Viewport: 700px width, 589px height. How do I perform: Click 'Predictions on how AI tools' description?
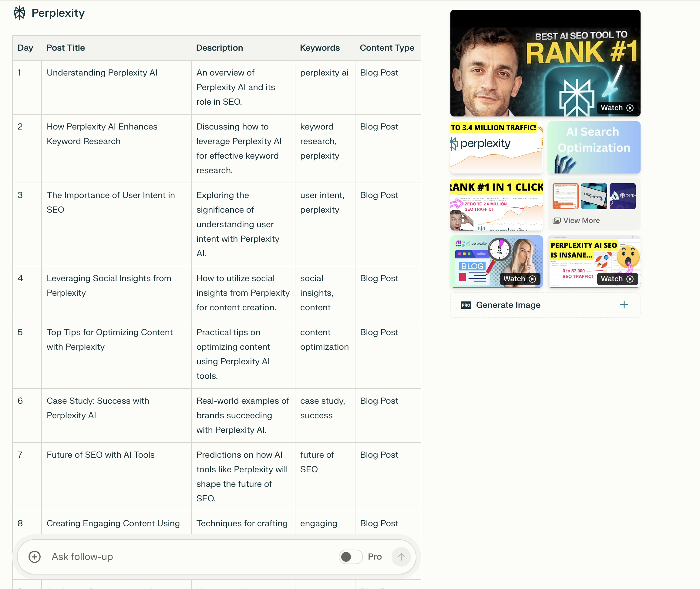tap(242, 476)
